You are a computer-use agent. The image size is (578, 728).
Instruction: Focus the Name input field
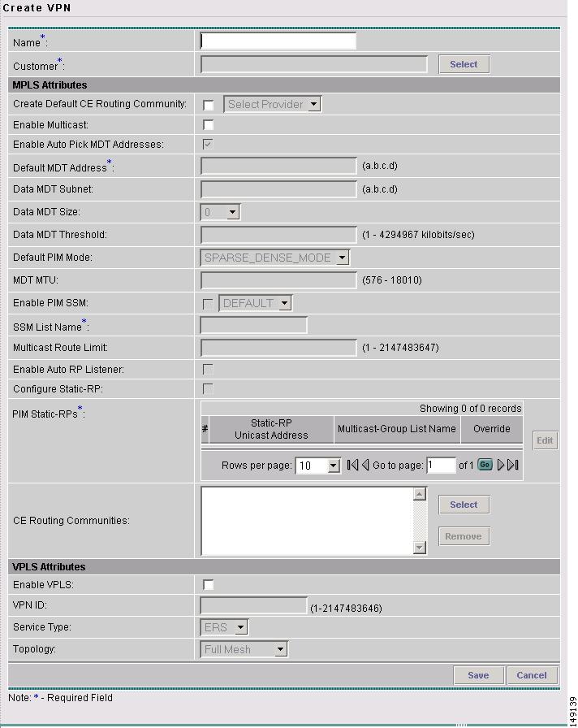coord(278,41)
